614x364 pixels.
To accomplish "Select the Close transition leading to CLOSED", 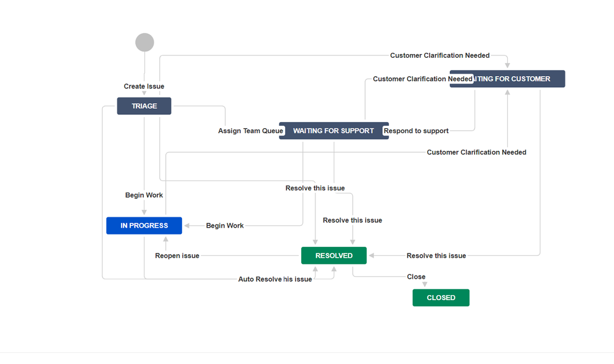I will coord(416,276).
